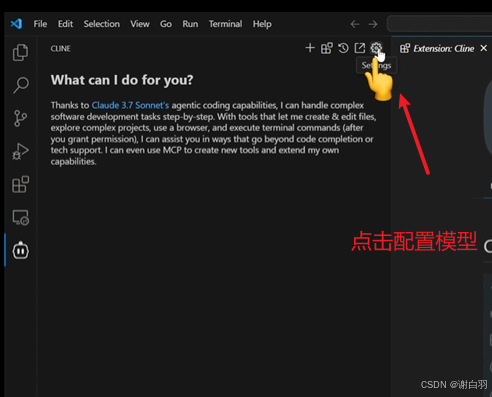Open the Terminal menu
492x397 pixels.
tap(226, 24)
